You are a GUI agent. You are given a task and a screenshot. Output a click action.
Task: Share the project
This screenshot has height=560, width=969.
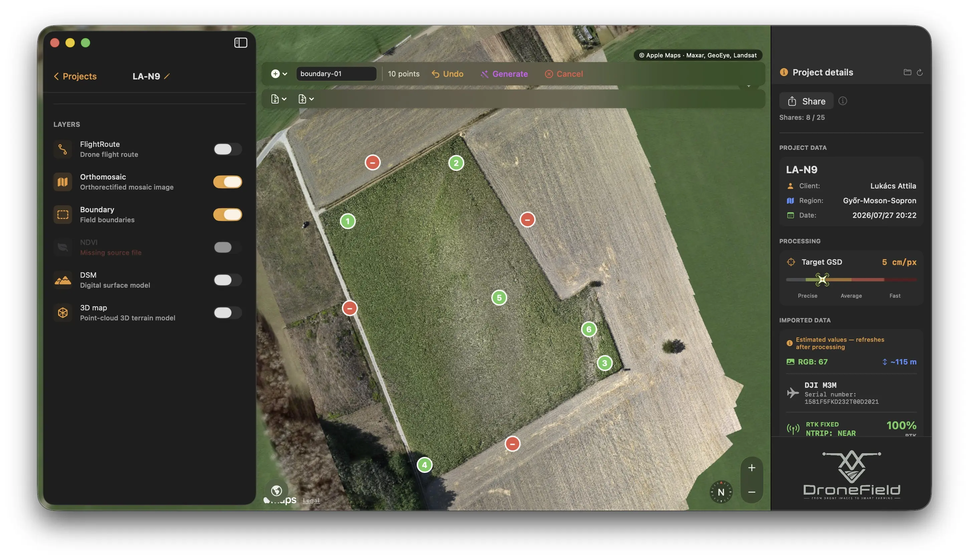coord(806,101)
